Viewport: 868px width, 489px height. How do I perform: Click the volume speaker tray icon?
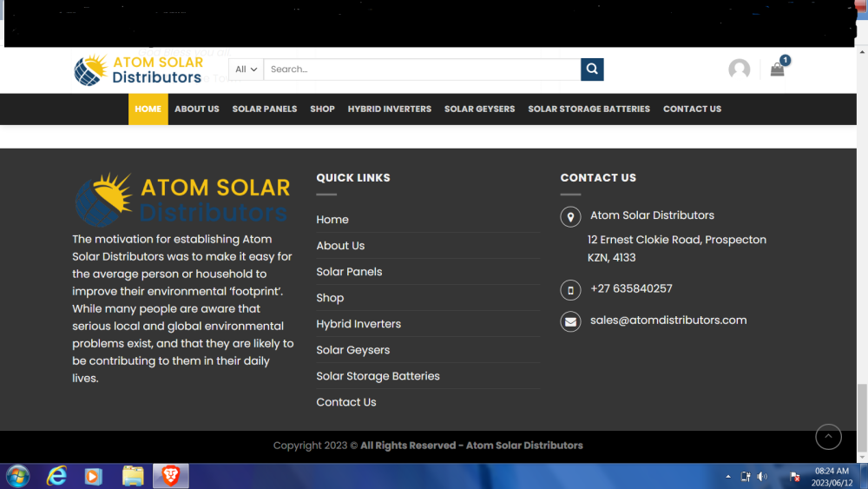pyautogui.click(x=762, y=476)
